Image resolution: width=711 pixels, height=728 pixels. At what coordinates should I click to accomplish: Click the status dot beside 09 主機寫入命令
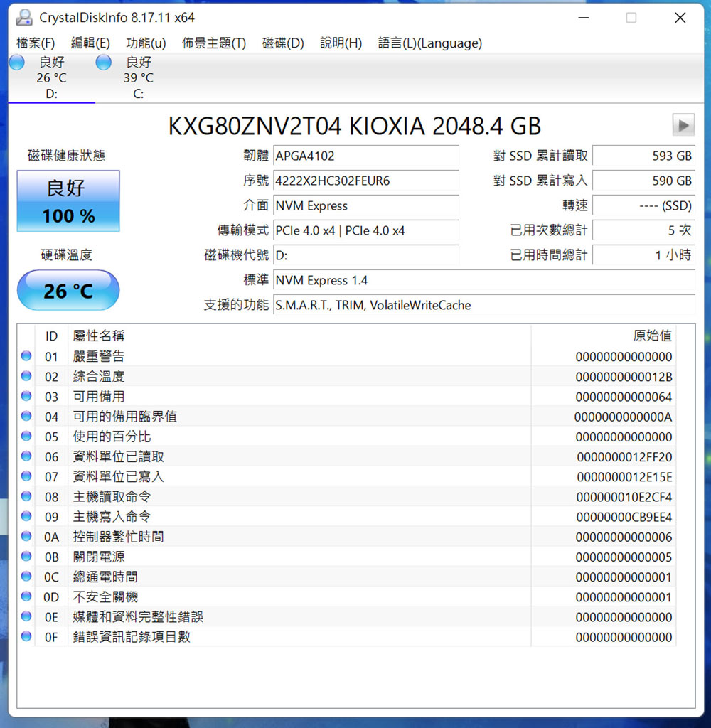tap(26, 517)
